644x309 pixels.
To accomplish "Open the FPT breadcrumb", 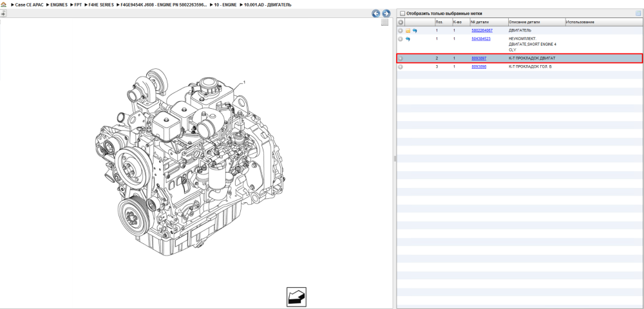I will click(78, 5).
